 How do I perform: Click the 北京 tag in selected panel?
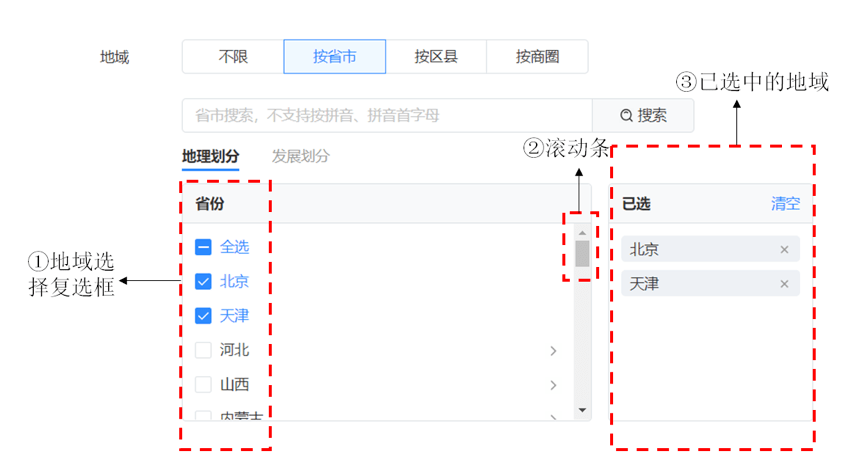[x=710, y=249]
